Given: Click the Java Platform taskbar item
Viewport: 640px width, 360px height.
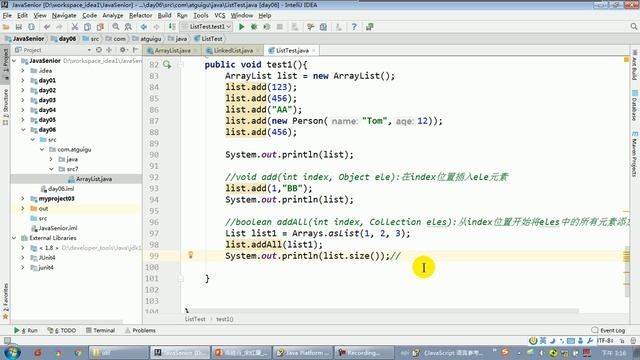Looking at the screenshot, I should 303,352.
